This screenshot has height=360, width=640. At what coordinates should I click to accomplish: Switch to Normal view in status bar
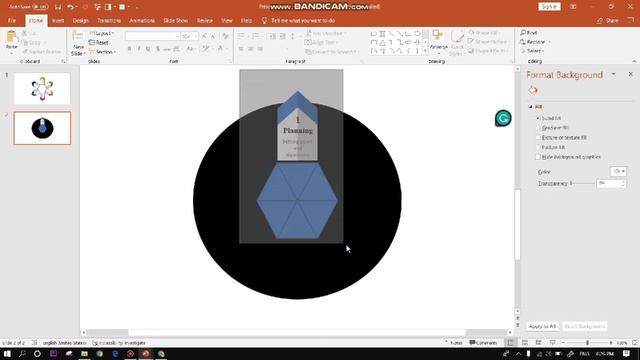pyautogui.click(x=511, y=343)
